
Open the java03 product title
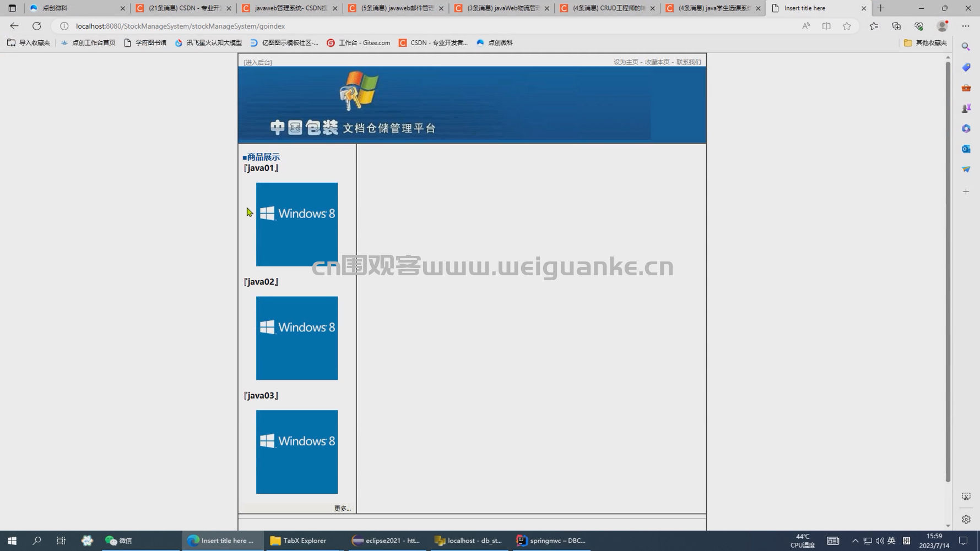coord(261,395)
